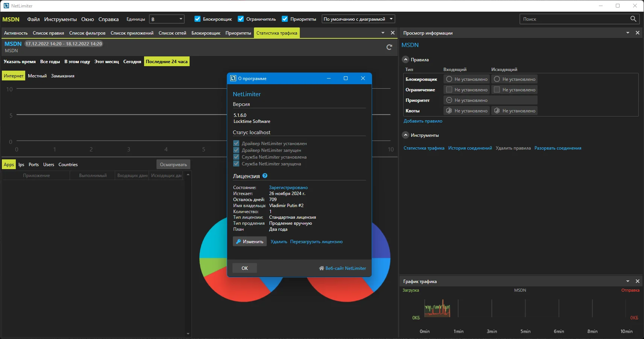This screenshot has width=644, height=339.
Task: Toggle the Блокировщик checkbox in toolbar
Action: click(x=197, y=19)
